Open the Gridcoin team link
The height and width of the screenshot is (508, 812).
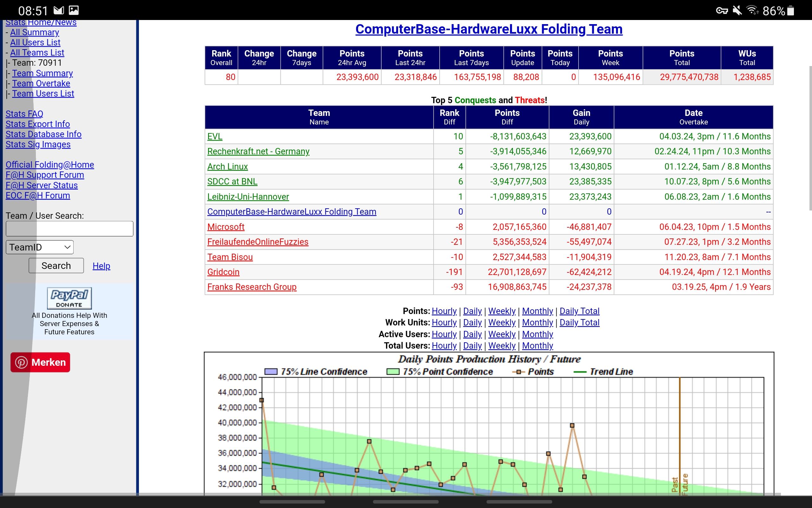(x=223, y=272)
